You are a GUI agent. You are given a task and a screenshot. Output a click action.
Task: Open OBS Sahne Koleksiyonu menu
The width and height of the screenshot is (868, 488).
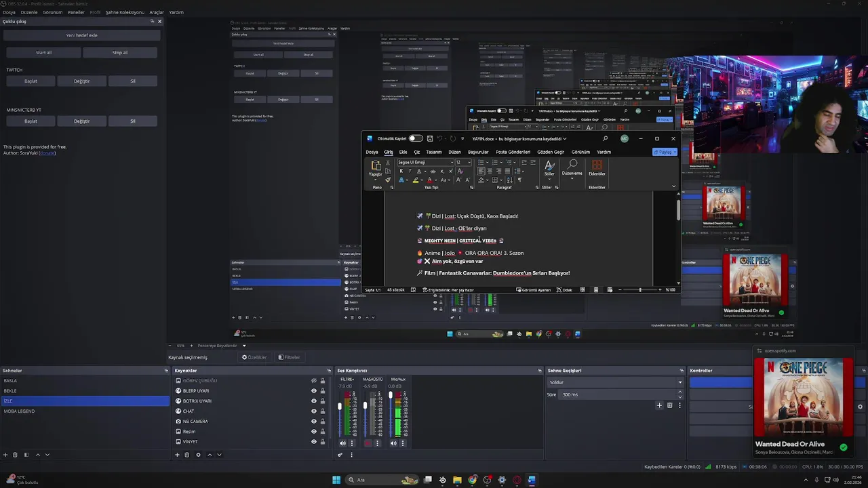[125, 12]
